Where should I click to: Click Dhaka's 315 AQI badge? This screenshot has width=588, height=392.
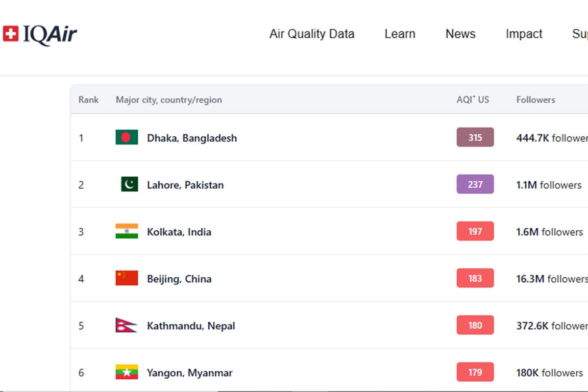point(475,138)
